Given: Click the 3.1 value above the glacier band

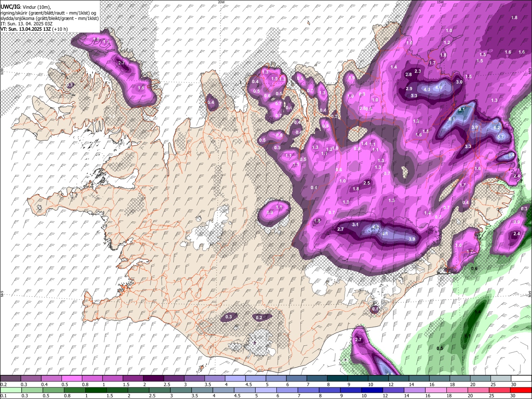Looking at the screenshot, I should (x=355, y=224).
